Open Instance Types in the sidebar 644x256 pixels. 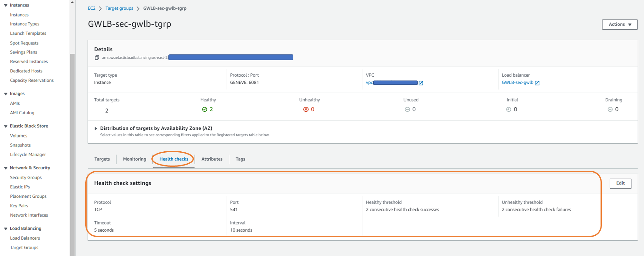[24, 24]
